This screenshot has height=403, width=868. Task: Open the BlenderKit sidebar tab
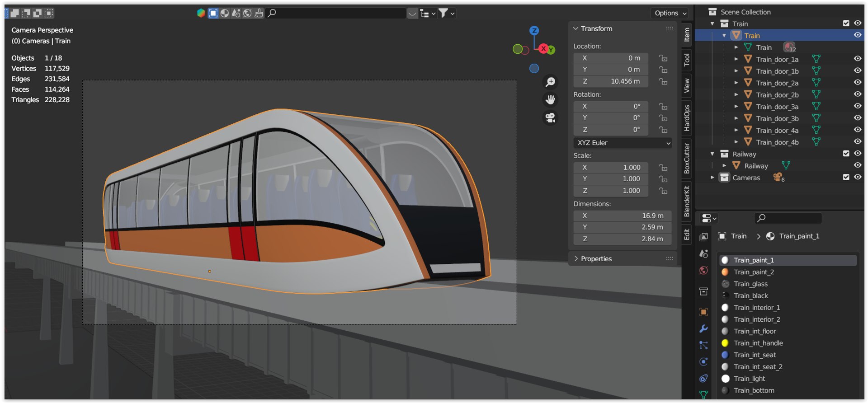pos(687,201)
